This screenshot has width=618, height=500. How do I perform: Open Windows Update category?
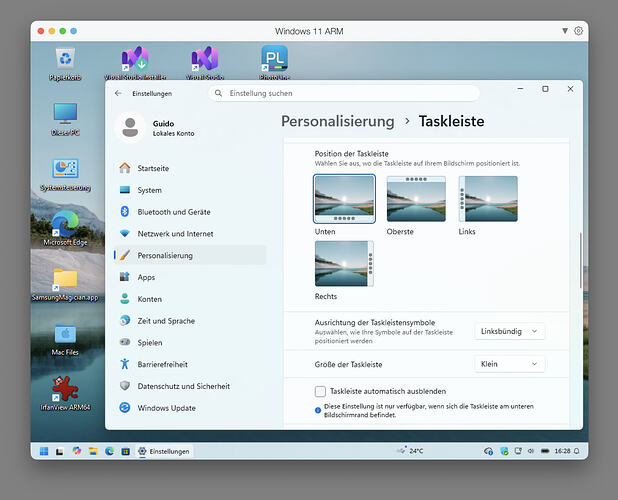coord(190,408)
